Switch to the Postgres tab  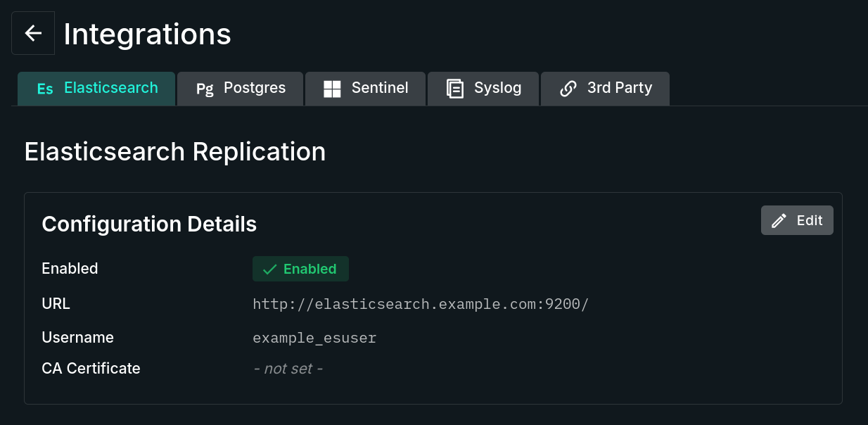click(240, 88)
